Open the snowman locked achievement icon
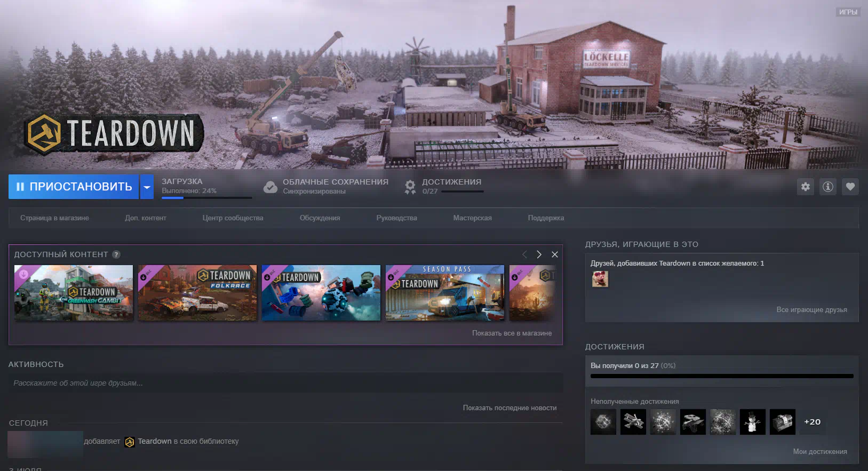The width and height of the screenshot is (868, 471). (x=753, y=422)
